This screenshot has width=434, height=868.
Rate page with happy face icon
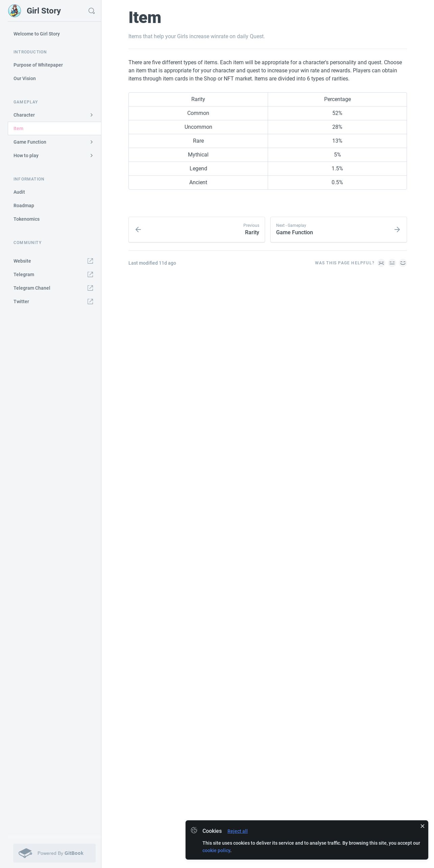click(x=403, y=263)
